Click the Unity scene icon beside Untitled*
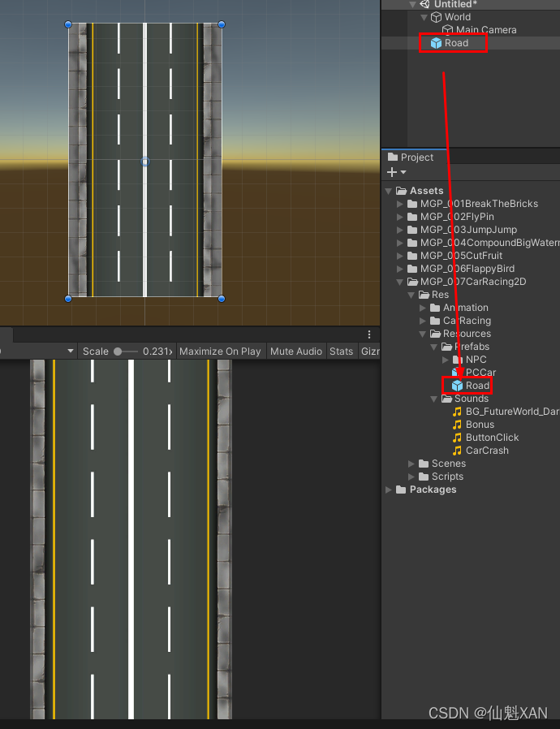The image size is (560, 729). coord(424,4)
